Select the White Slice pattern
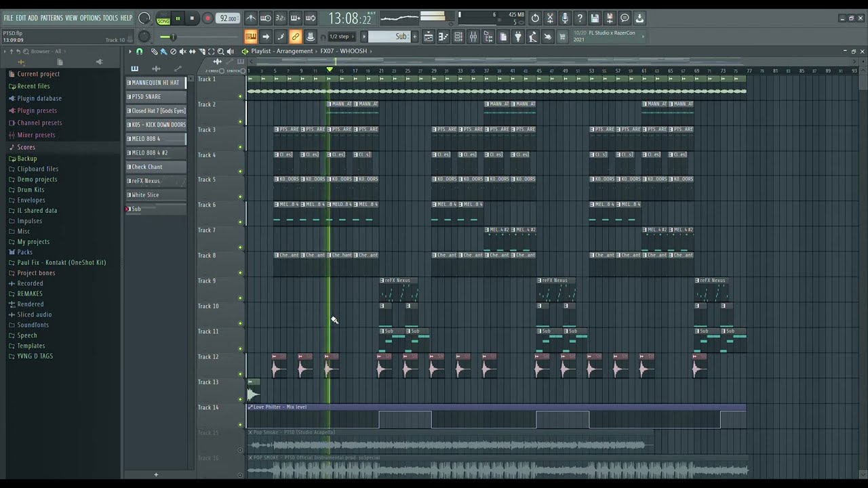 155,195
